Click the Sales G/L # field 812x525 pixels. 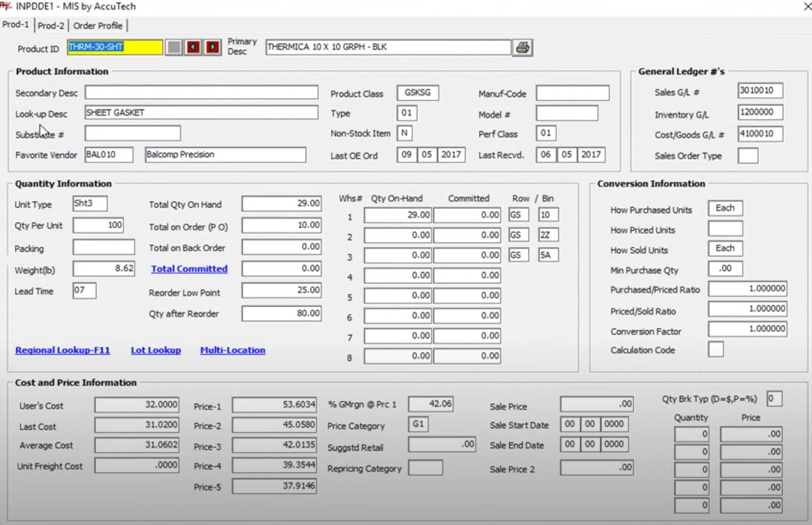(759, 90)
